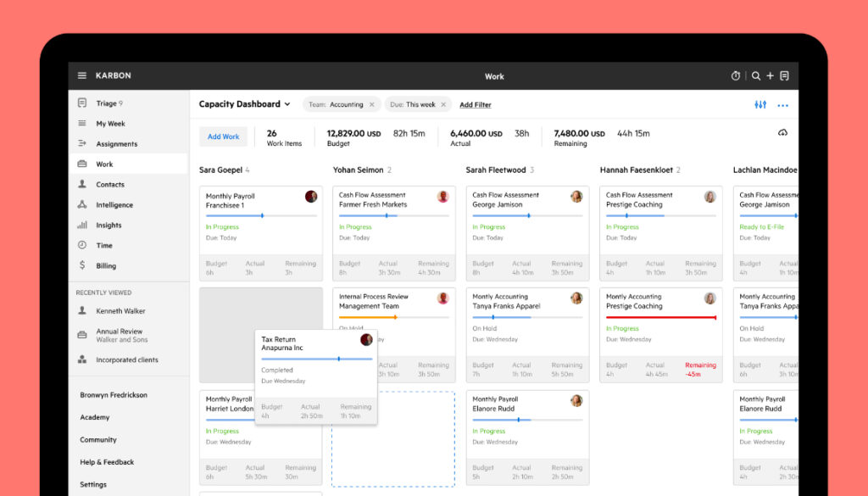Open Settings in the sidebar
The height and width of the screenshot is (496, 868).
(93, 484)
